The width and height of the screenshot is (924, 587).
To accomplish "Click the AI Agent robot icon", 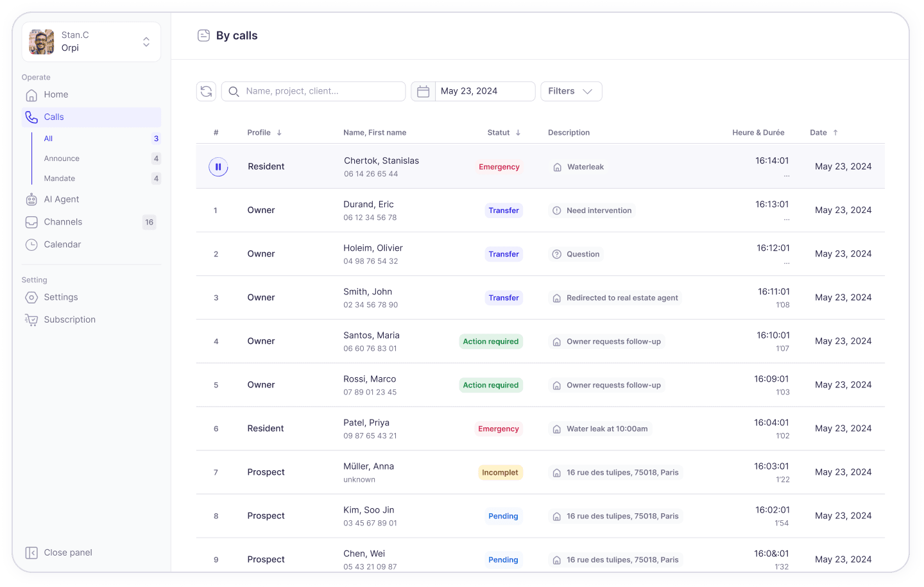I will (31, 200).
